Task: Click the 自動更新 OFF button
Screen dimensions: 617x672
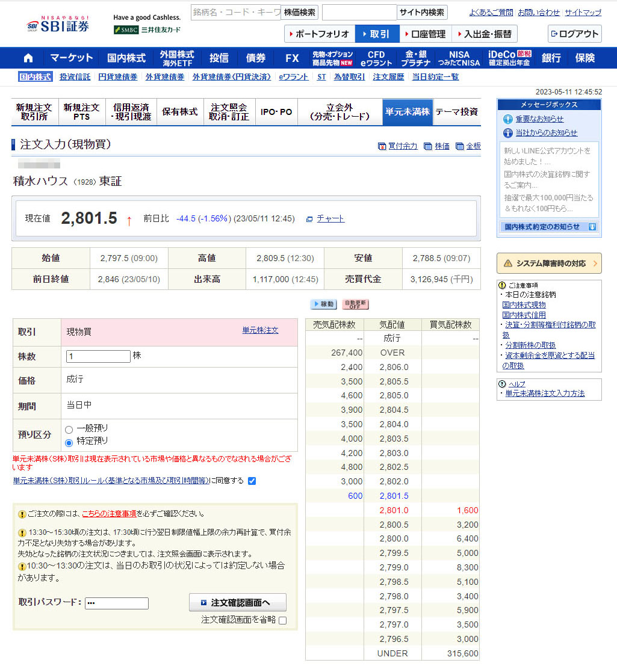Action: coord(355,304)
